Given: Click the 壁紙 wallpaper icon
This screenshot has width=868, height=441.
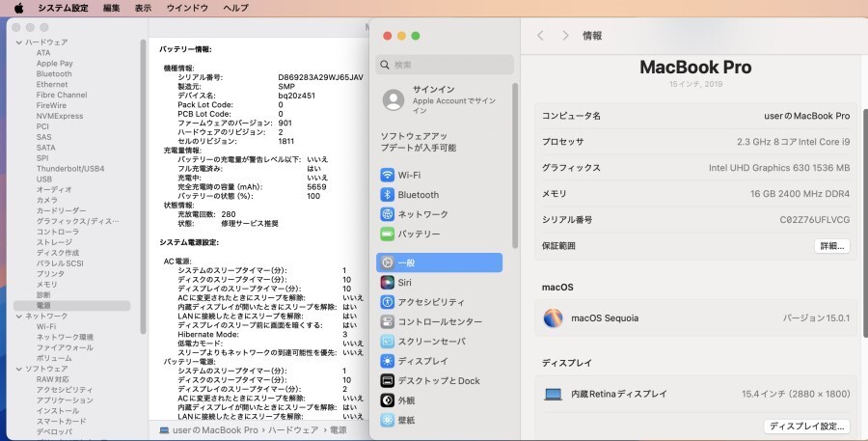Looking at the screenshot, I should (388, 420).
